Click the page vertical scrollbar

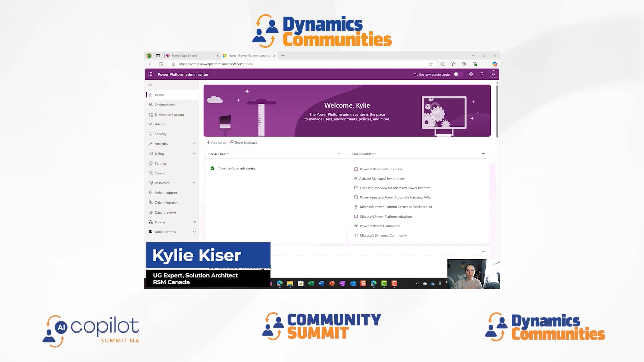click(x=497, y=111)
